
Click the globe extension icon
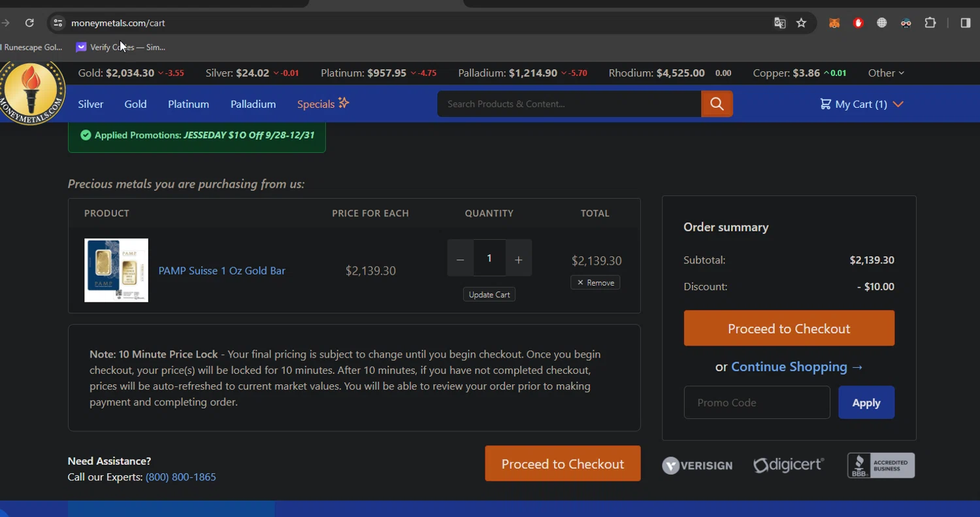click(882, 23)
